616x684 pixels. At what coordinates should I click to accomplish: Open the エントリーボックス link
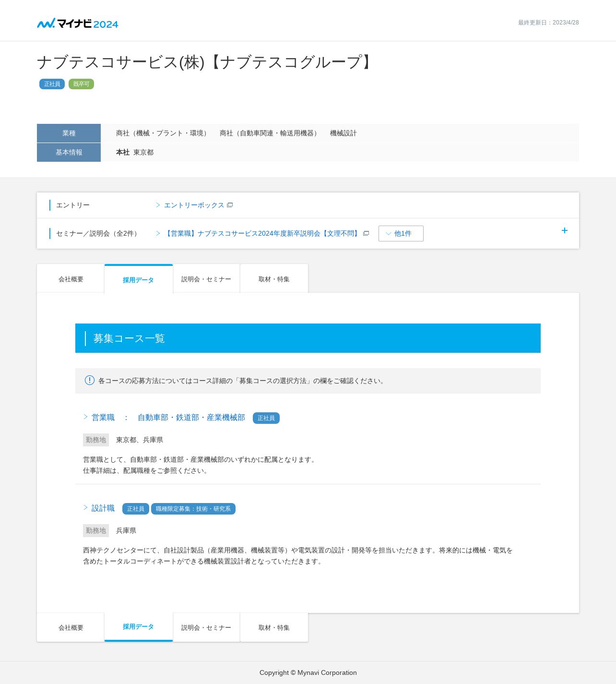pos(194,205)
